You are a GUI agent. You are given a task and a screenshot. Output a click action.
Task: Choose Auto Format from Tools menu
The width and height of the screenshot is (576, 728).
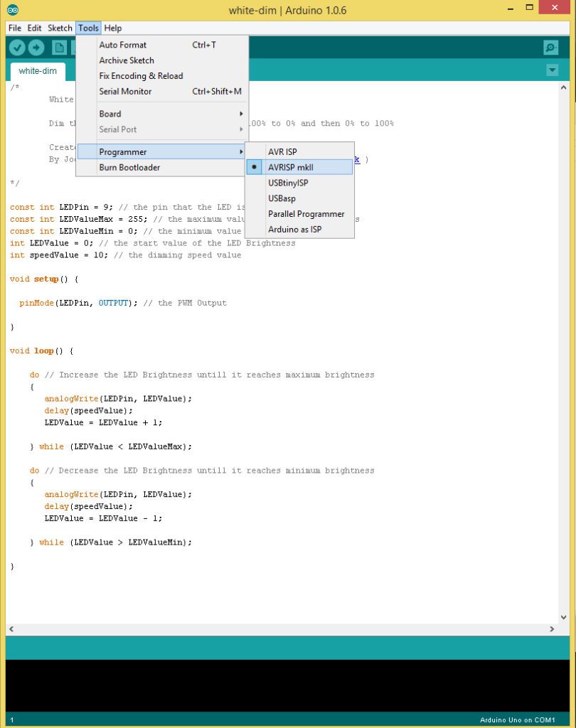click(122, 45)
